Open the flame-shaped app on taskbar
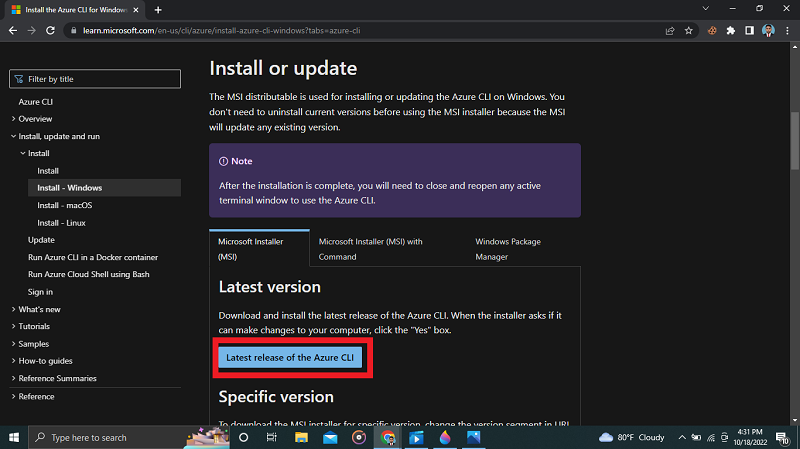Screen dimensions: 800x449 [445, 437]
